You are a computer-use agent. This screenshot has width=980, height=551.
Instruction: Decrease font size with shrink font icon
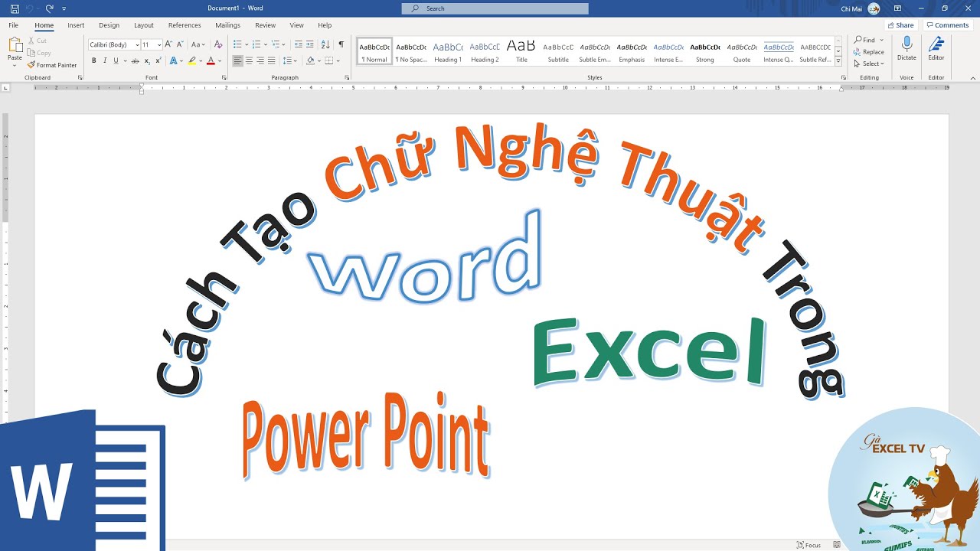[181, 44]
